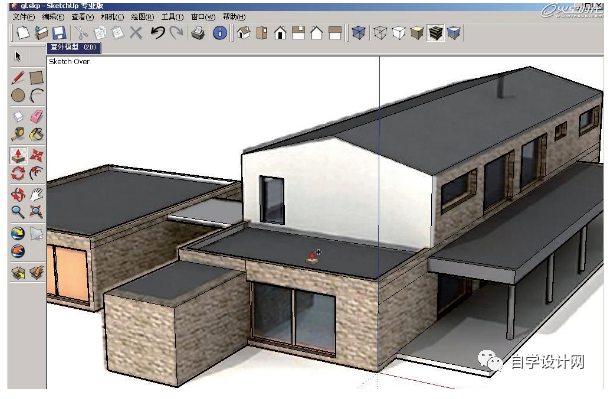
Task: Select the Monochrome display style
Action: (453, 33)
